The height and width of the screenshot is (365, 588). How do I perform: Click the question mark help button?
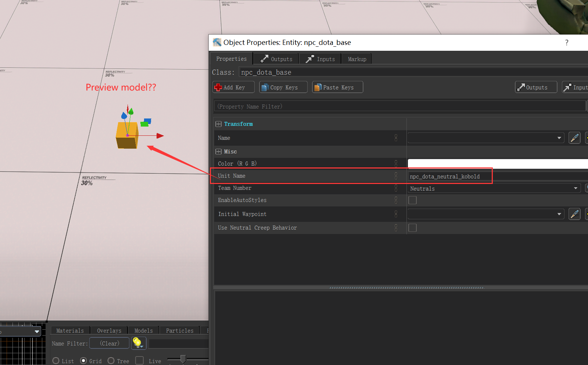pyautogui.click(x=567, y=42)
